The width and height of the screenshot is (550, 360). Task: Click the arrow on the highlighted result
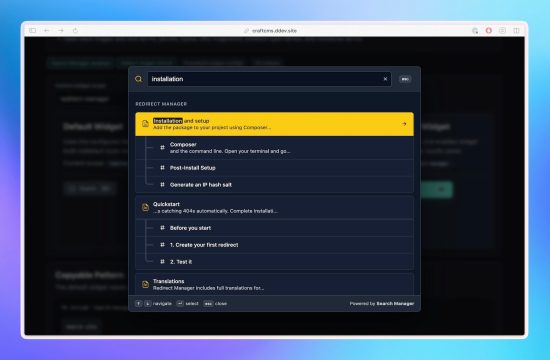click(404, 124)
